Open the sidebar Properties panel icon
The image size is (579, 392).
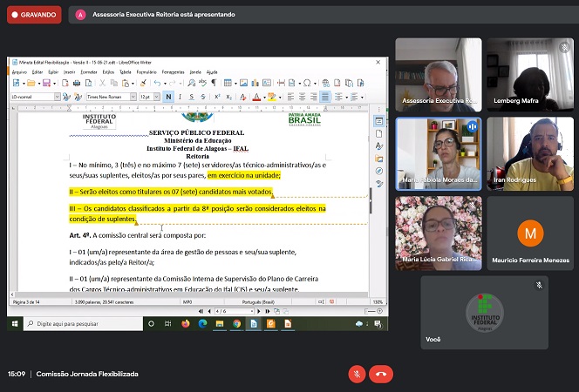pyautogui.click(x=378, y=122)
